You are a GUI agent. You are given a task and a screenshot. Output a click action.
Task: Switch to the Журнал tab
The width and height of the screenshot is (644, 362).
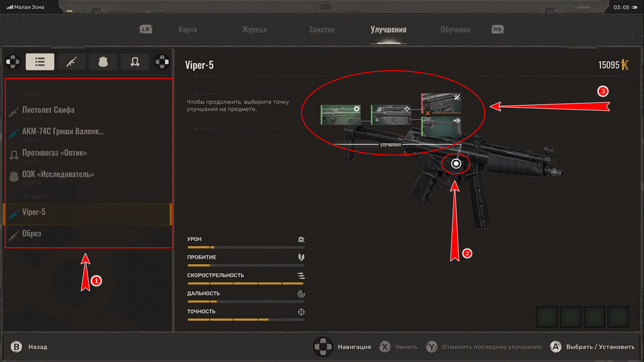[254, 30]
